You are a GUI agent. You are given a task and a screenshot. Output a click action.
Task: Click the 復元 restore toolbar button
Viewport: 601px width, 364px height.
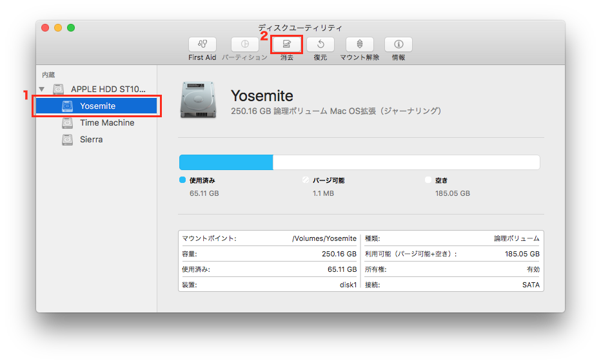click(x=320, y=44)
